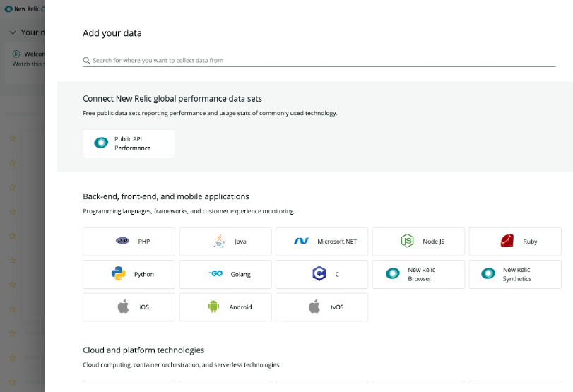Image resolution: width=573 pixels, height=392 pixels.
Task: Click the New Relic logo in the background header
Action: [x=8, y=9]
